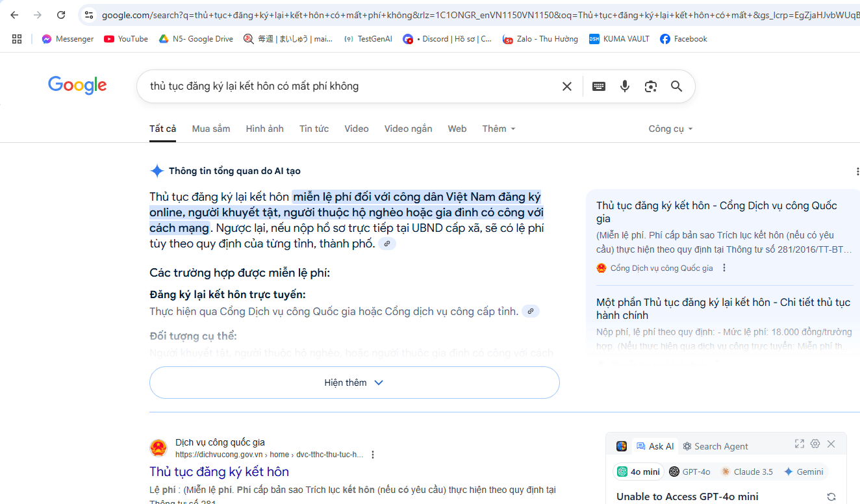Open the Zalo - Thu Hường bookmark
Image resolution: width=860 pixels, height=504 pixels.
[x=540, y=39]
